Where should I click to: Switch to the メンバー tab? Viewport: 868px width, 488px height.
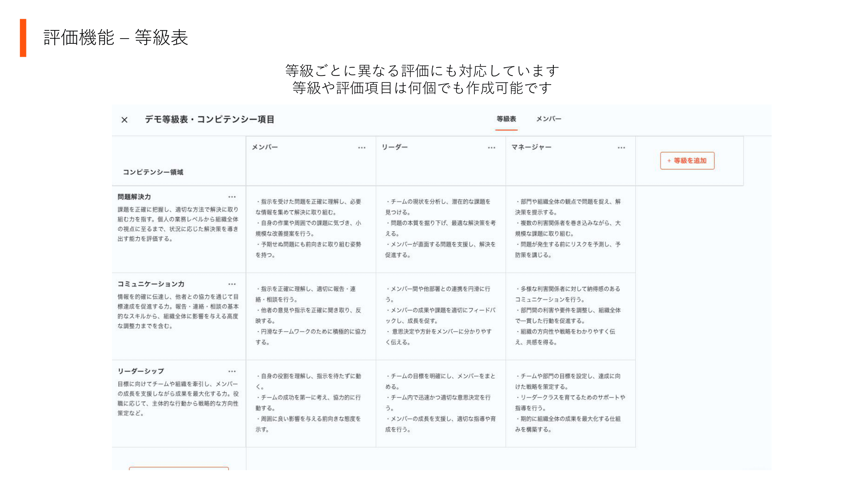point(549,119)
